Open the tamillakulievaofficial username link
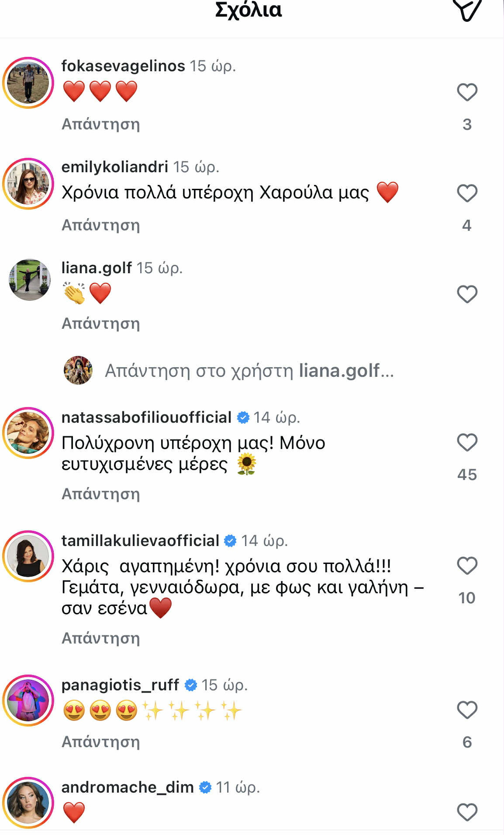This screenshot has width=504, height=835. click(140, 541)
